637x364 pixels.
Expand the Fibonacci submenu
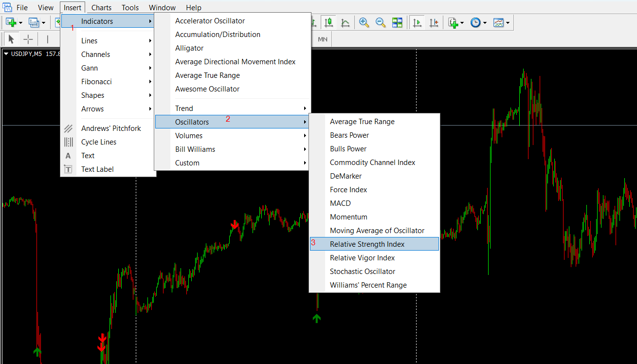tap(108, 82)
